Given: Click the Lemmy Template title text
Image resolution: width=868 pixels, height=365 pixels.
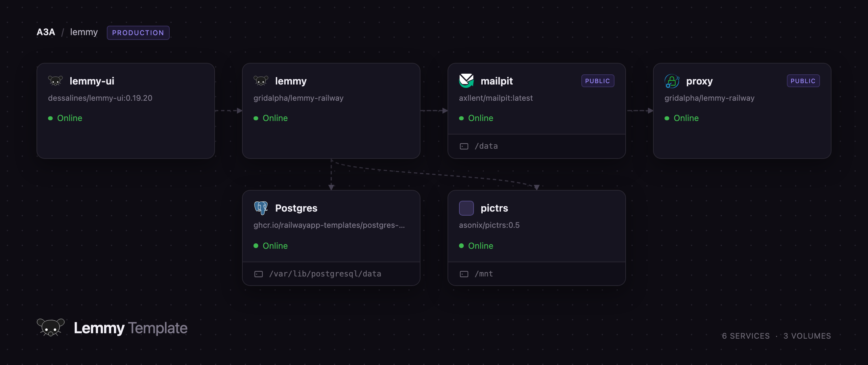Looking at the screenshot, I should 130,328.
